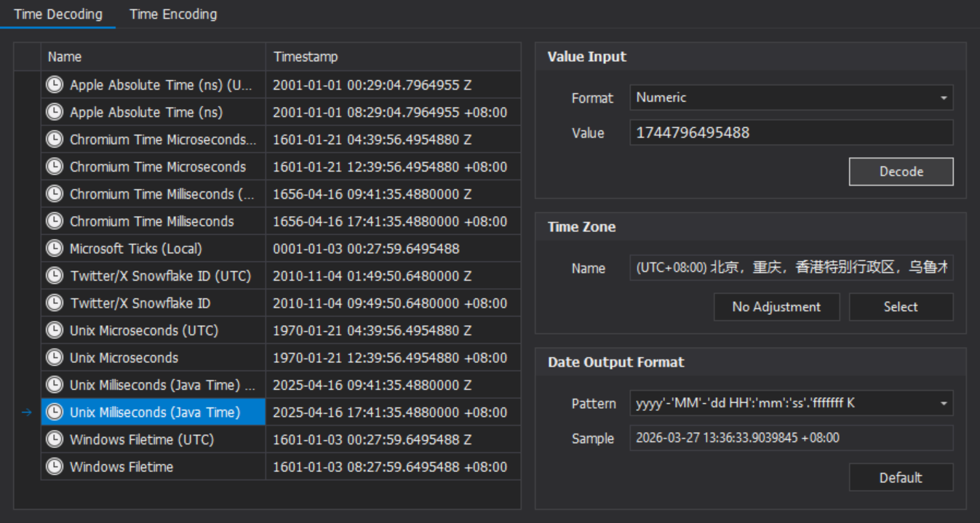Click clock icon of first Apple Absolute Time row
980x523 pixels.
pos(55,85)
